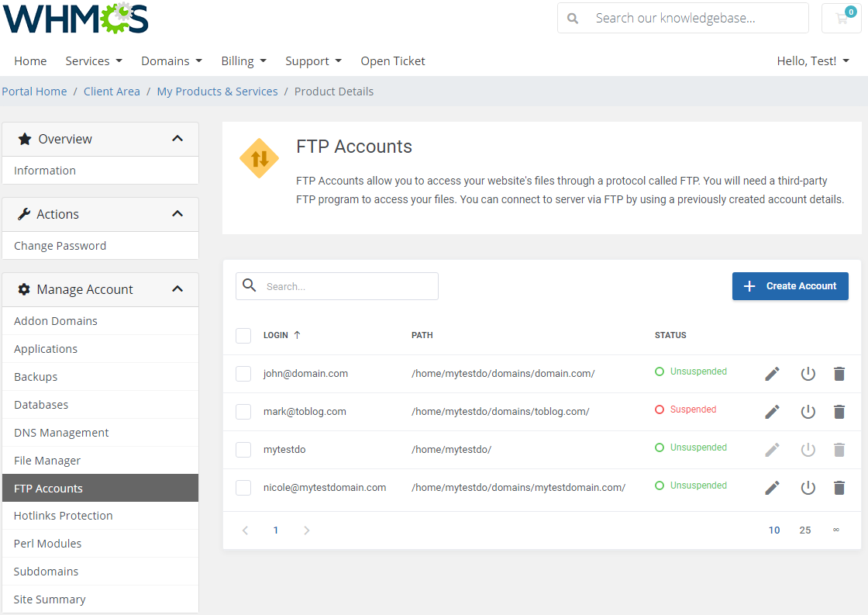
Task: Open Databases in sidebar
Action: click(x=100, y=405)
